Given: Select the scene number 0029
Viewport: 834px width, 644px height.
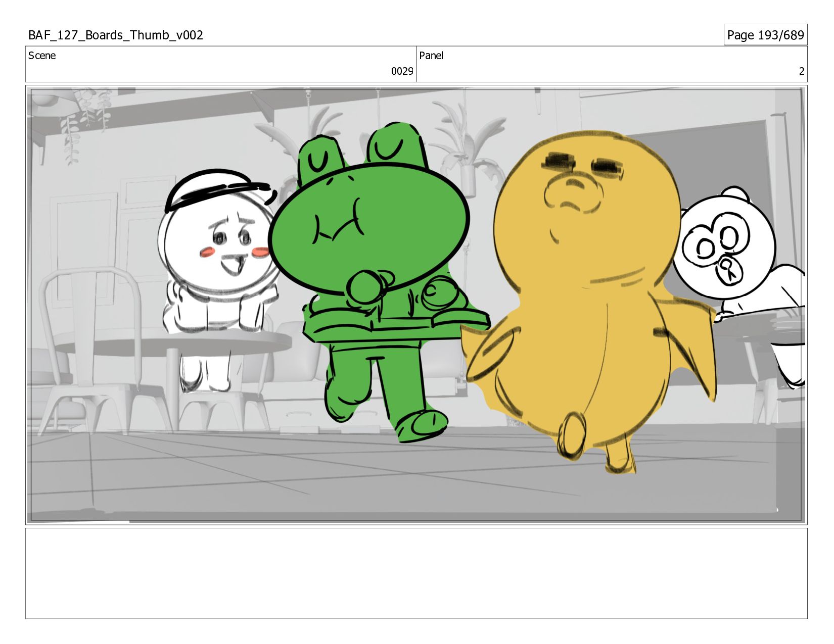Looking at the screenshot, I should [402, 71].
